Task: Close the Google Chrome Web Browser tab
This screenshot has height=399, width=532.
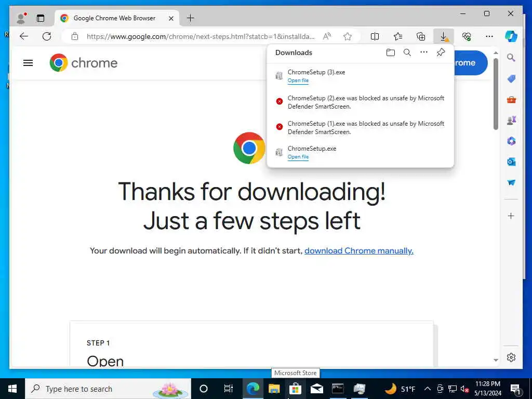Action: point(171,18)
